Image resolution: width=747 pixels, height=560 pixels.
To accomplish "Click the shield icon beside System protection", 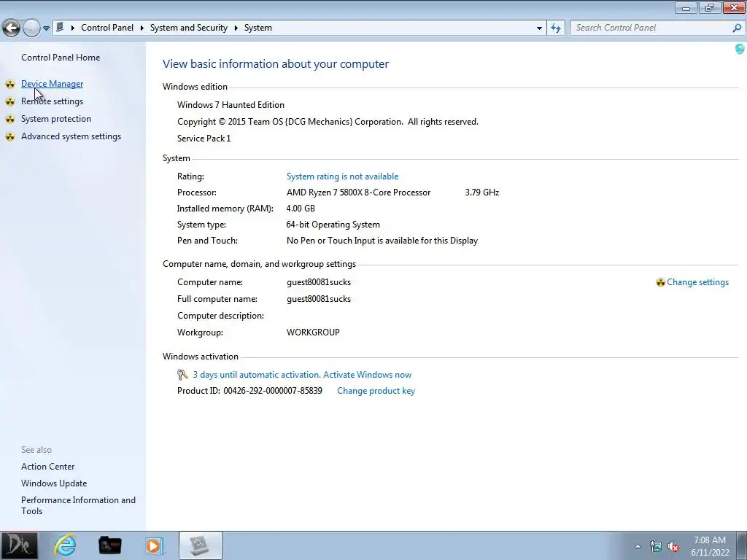I will tap(10, 120).
